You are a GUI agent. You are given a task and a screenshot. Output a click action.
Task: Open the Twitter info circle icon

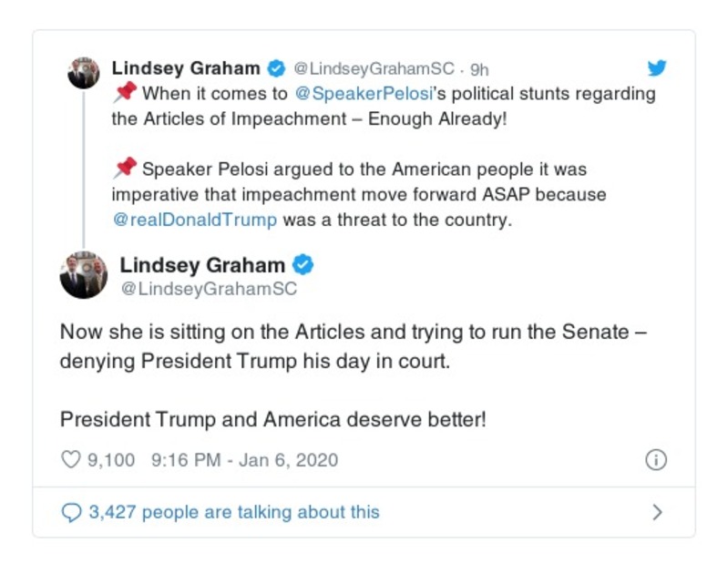656,460
